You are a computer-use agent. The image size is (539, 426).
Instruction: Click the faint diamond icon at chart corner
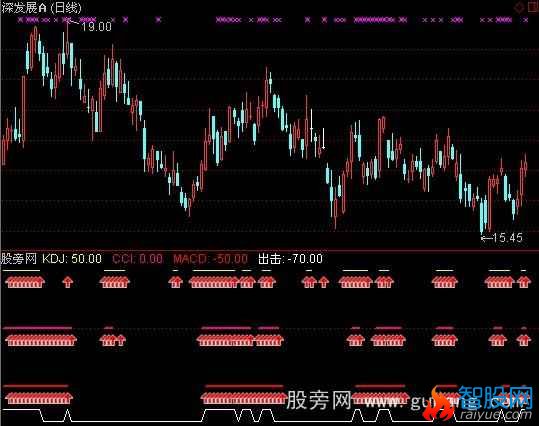point(519,8)
